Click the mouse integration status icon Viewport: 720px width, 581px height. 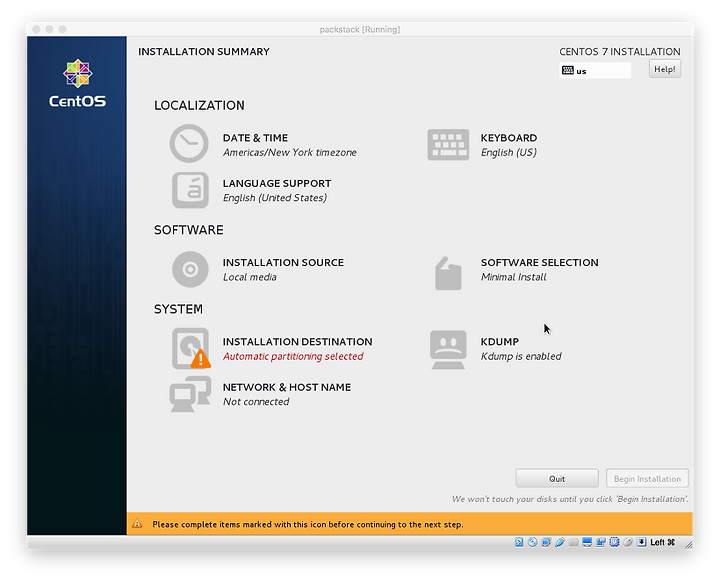tap(628, 542)
